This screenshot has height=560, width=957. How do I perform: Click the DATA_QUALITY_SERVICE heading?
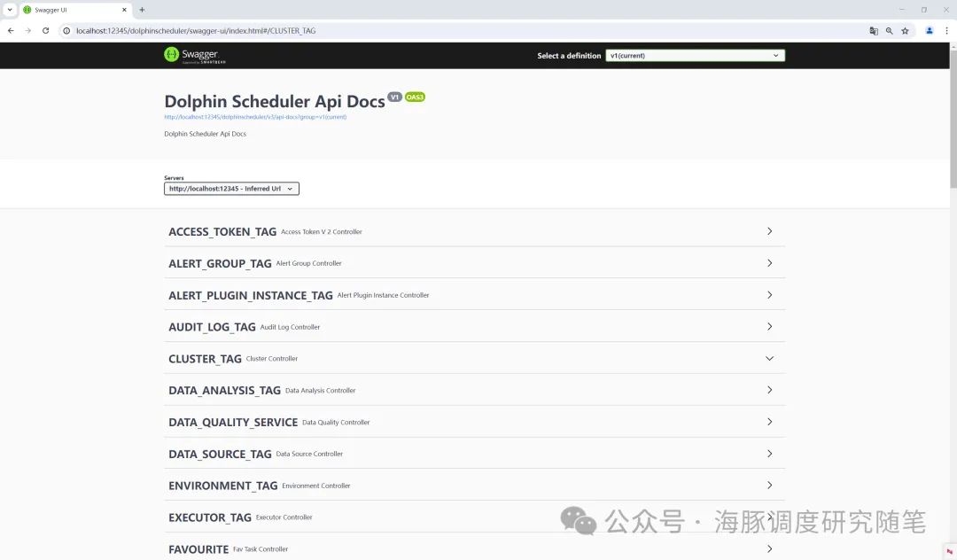233,422
